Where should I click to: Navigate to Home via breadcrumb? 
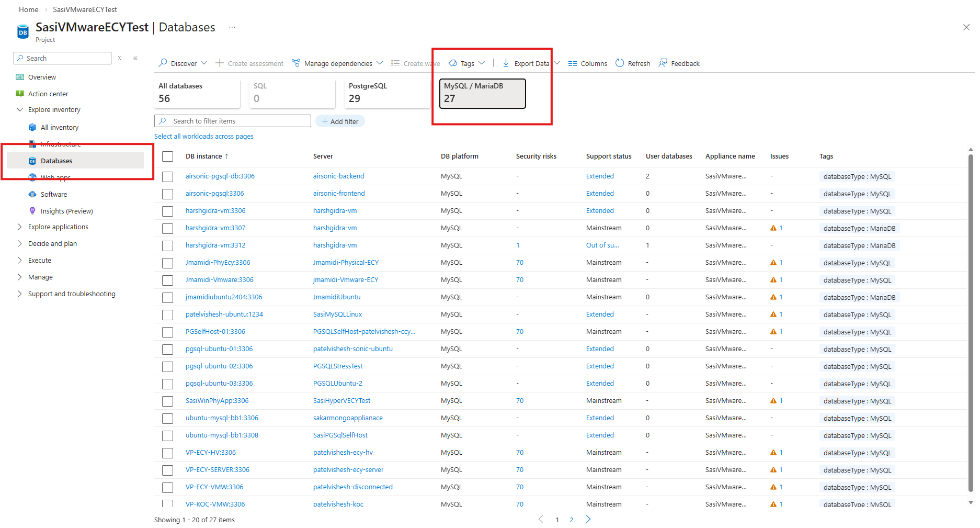[28, 9]
